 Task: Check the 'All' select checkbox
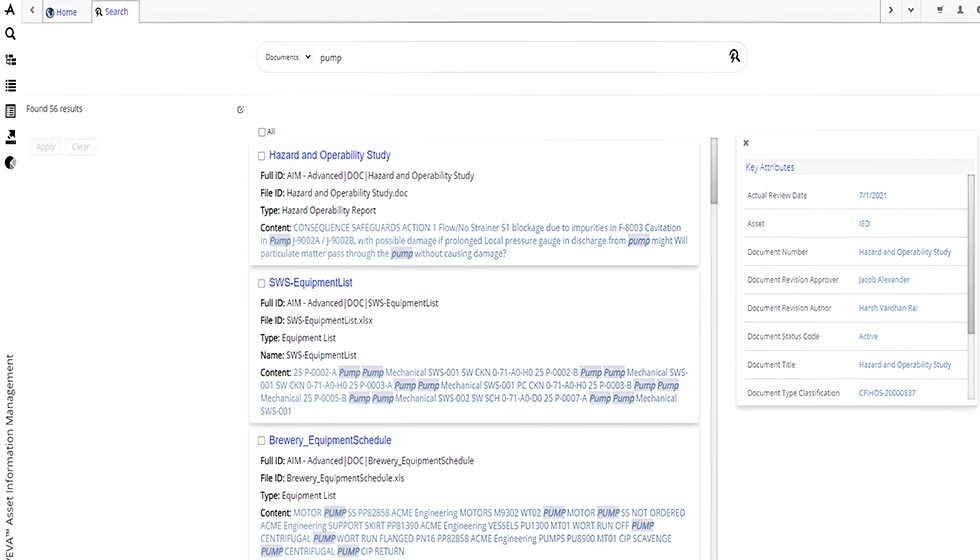pos(262,132)
